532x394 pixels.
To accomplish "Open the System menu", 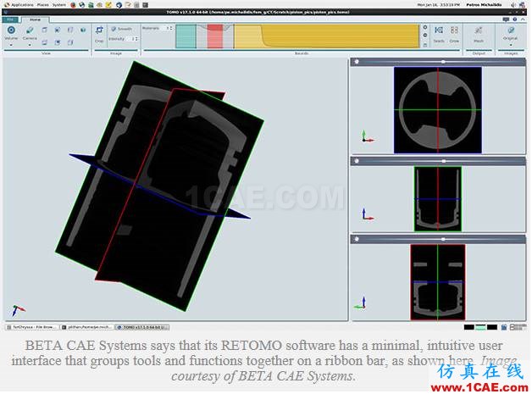I will (58, 5).
